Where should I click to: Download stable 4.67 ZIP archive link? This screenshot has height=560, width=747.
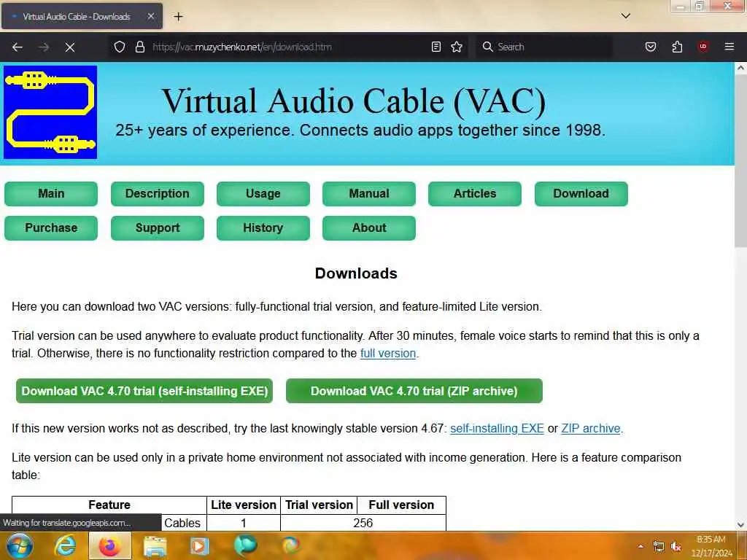coord(591,428)
